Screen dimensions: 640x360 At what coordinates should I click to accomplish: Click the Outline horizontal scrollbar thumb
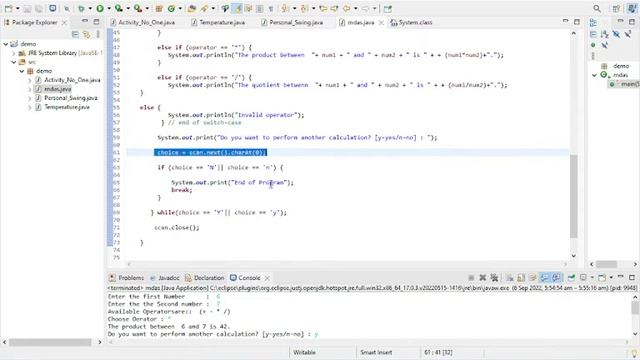tap(606, 264)
